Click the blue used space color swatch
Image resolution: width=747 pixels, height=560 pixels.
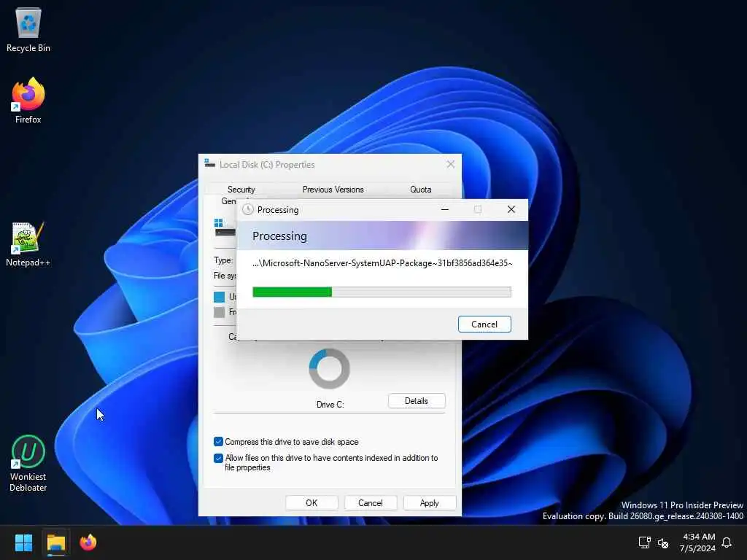(219, 297)
